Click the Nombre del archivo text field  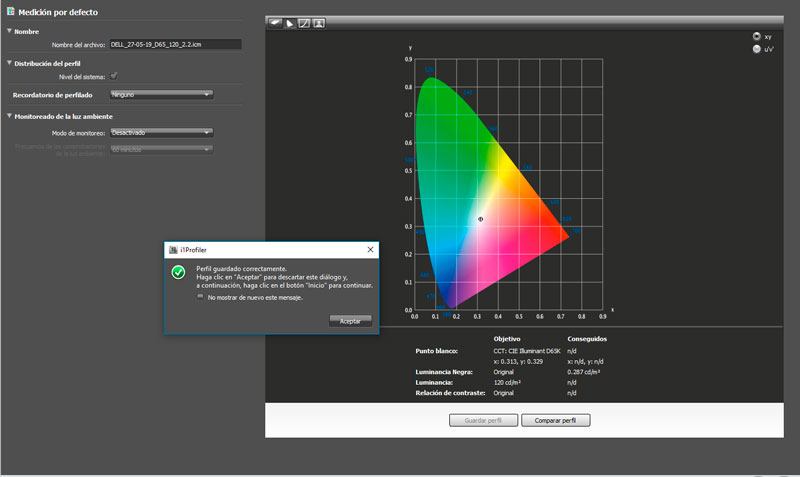click(x=175, y=44)
